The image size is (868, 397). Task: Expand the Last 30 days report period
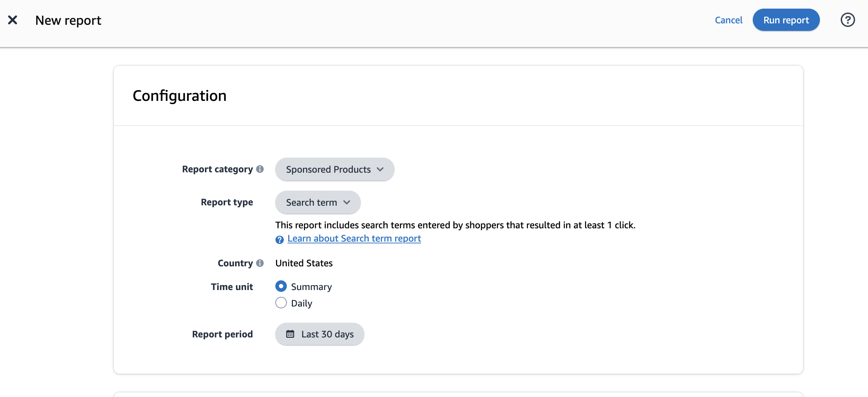pos(319,333)
